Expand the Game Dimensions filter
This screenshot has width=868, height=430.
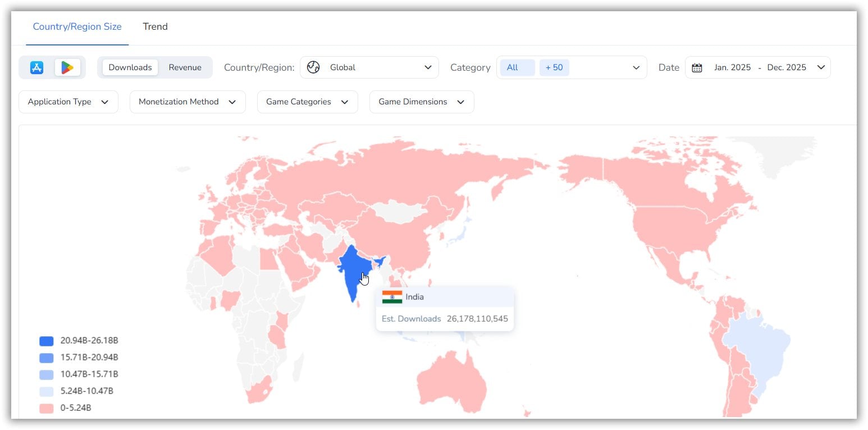421,102
